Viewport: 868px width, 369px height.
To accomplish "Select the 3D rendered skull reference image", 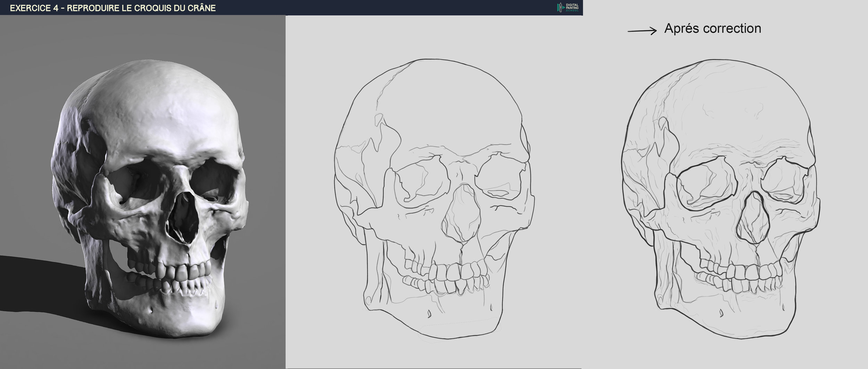I will point(142,191).
